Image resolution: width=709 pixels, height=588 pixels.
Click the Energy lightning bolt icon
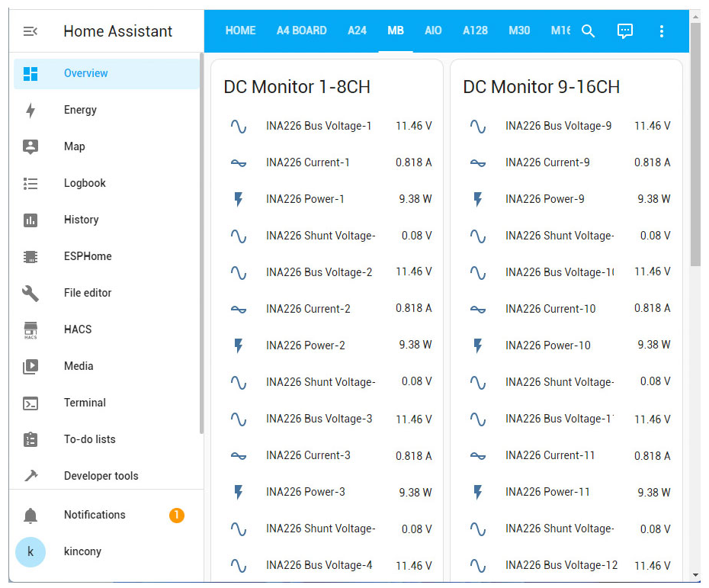click(x=30, y=111)
